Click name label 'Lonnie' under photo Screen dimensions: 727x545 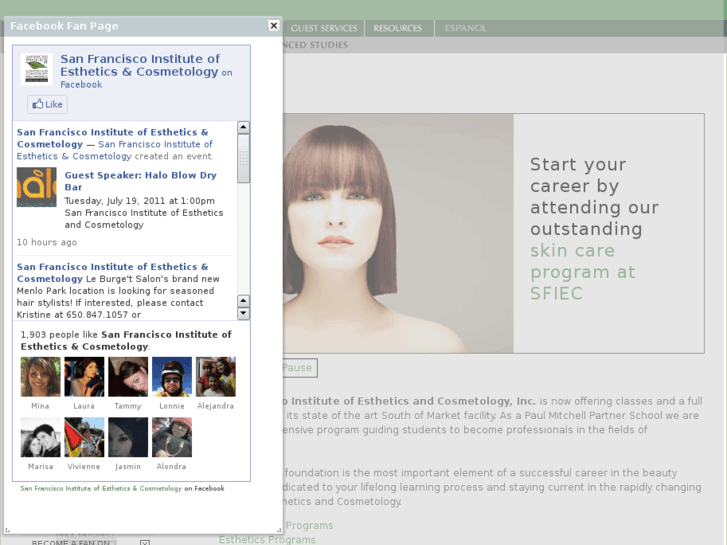point(172,406)
